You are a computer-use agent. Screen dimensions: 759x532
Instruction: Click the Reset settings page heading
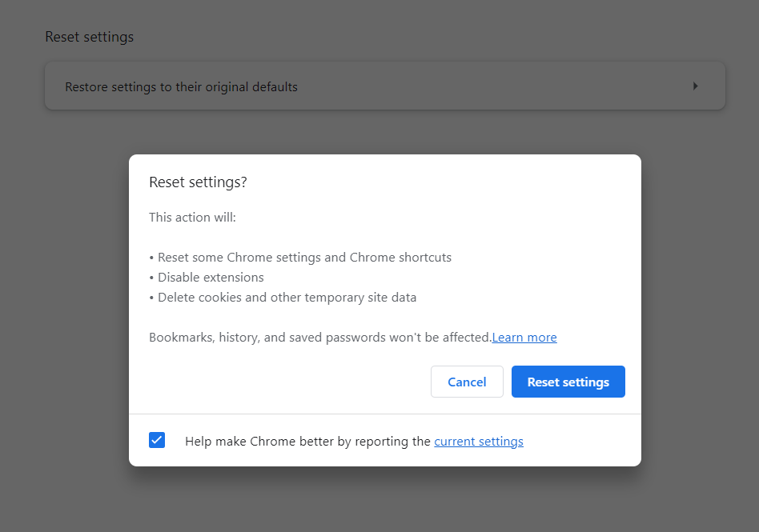coord(90,37)
